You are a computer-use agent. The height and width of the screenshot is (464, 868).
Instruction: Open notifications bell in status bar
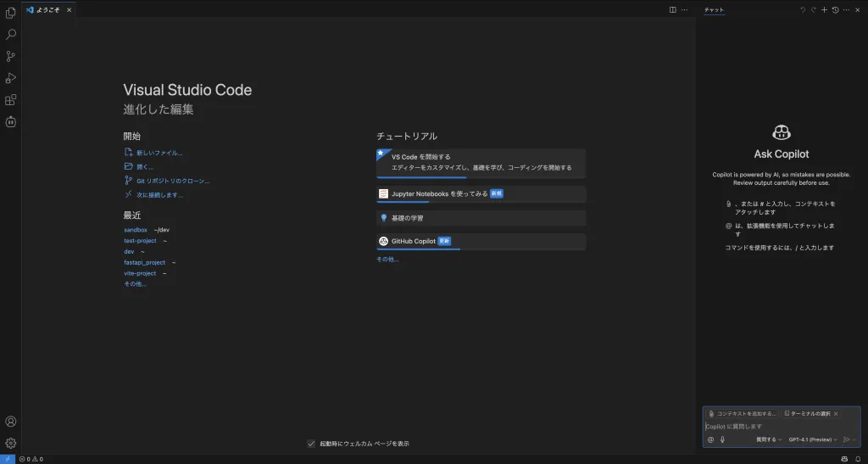tap(858, 459)
